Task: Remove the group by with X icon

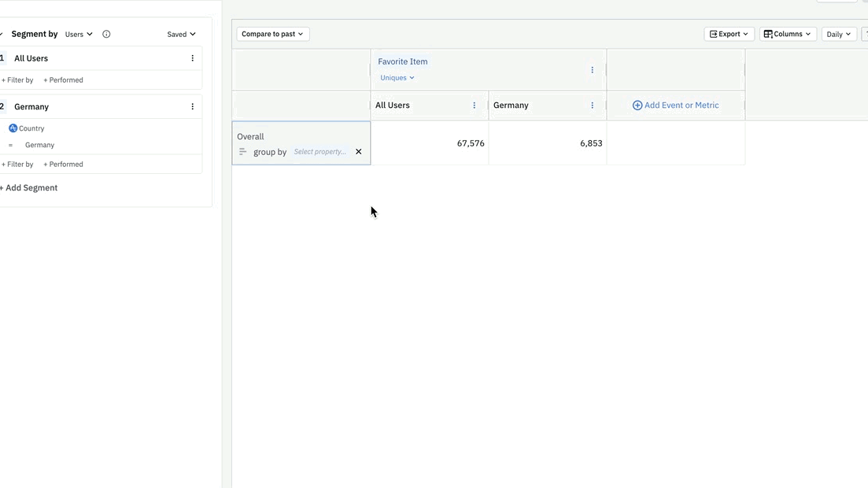Action: [x=358, y=152]
